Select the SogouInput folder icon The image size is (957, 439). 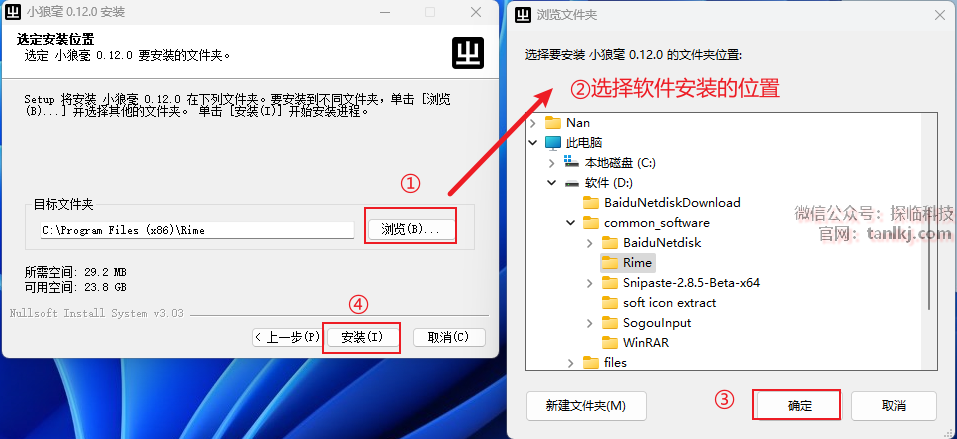click(x=610, y=323)
